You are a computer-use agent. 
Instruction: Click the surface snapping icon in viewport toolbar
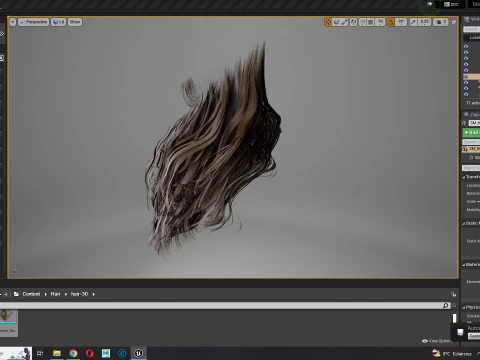[363, 22]
